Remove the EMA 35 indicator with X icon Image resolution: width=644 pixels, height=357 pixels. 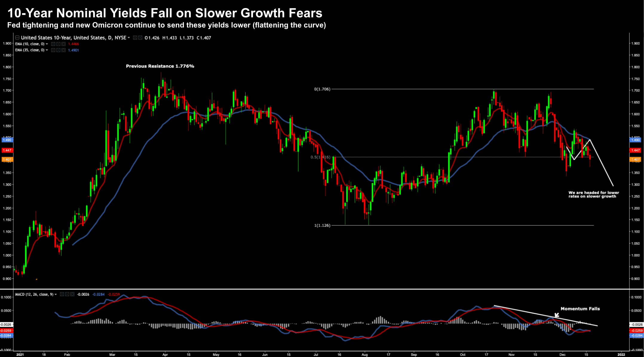click(x=63, y=50)
